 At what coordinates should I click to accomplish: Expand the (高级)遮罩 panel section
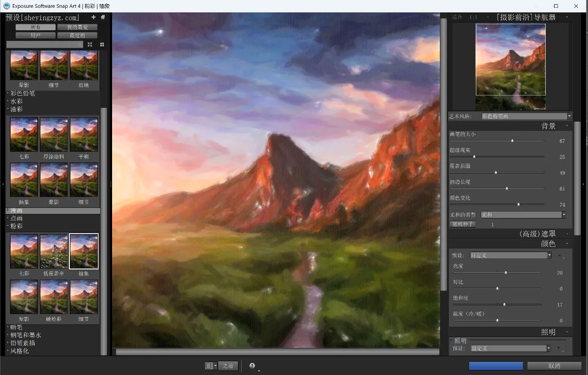click(x=567, y=234)
